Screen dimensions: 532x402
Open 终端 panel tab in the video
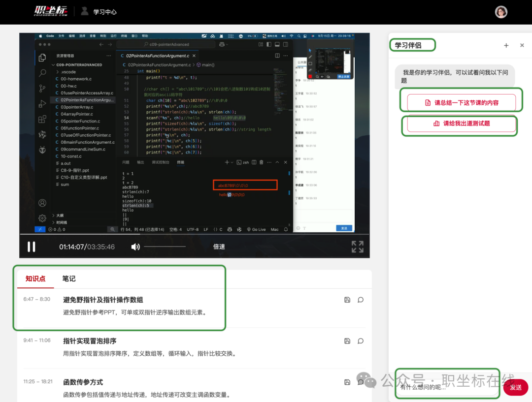click(x=180, y=162)
